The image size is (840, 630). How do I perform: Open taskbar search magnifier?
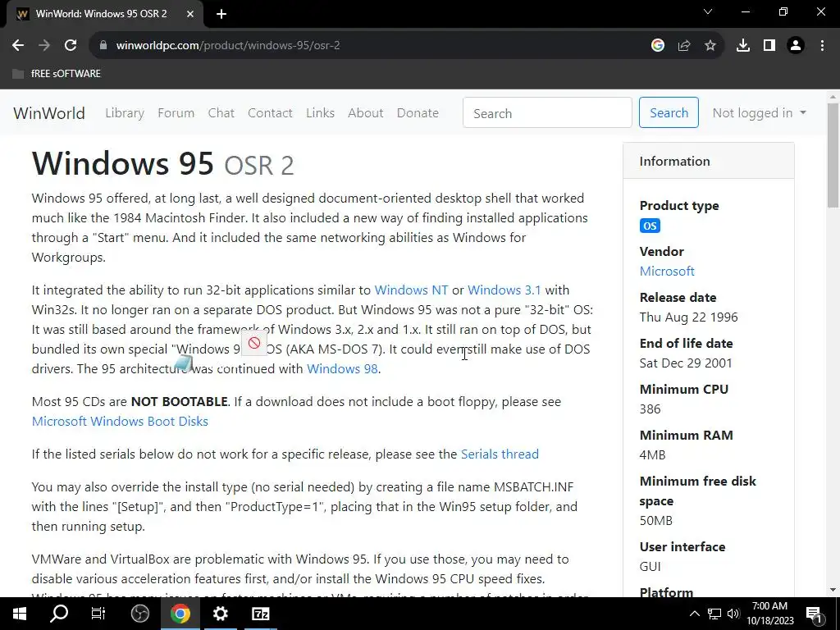click(59, 614)
